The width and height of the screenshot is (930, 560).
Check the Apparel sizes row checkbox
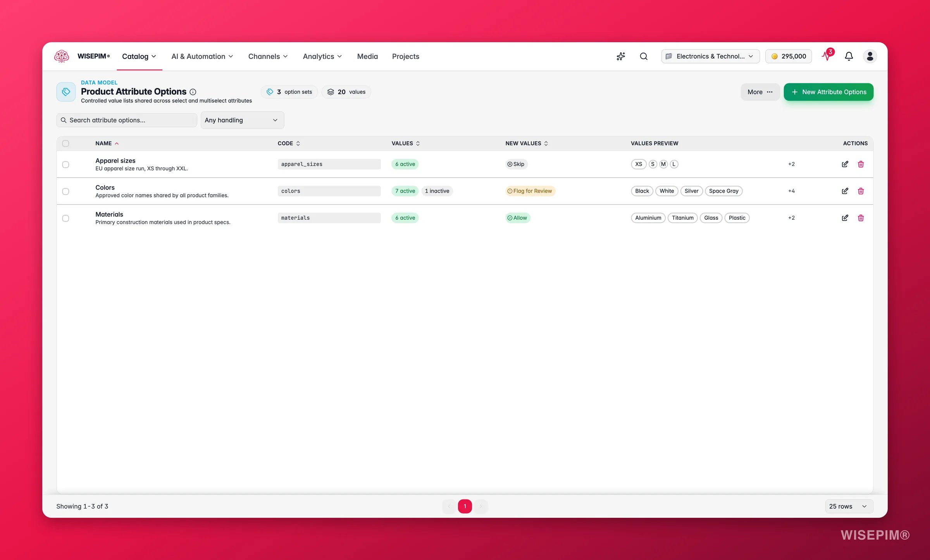[65, 164]
